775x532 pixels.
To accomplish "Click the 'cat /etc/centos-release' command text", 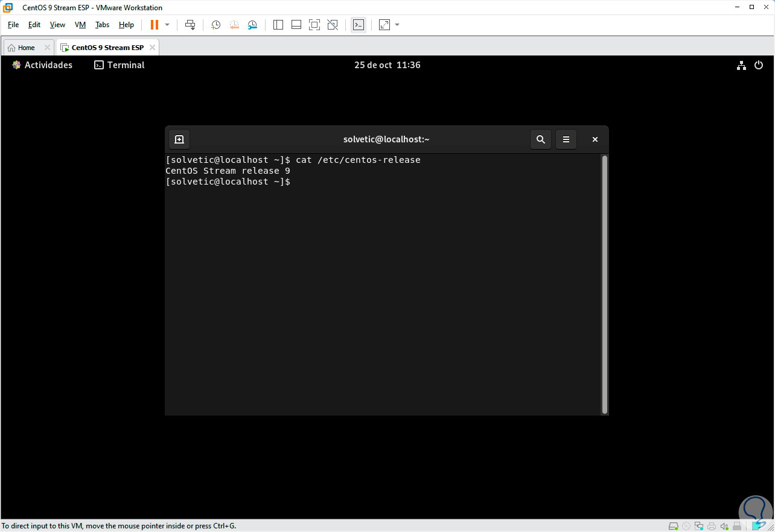I will pos(358,160).
